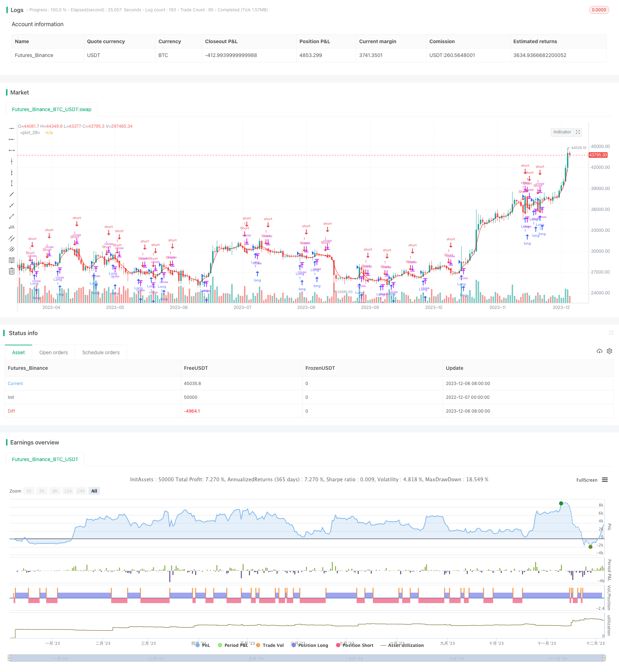This screenshot has height=672, width=619.
Task: Set zoom range to 1h
Action: [29, 491]
